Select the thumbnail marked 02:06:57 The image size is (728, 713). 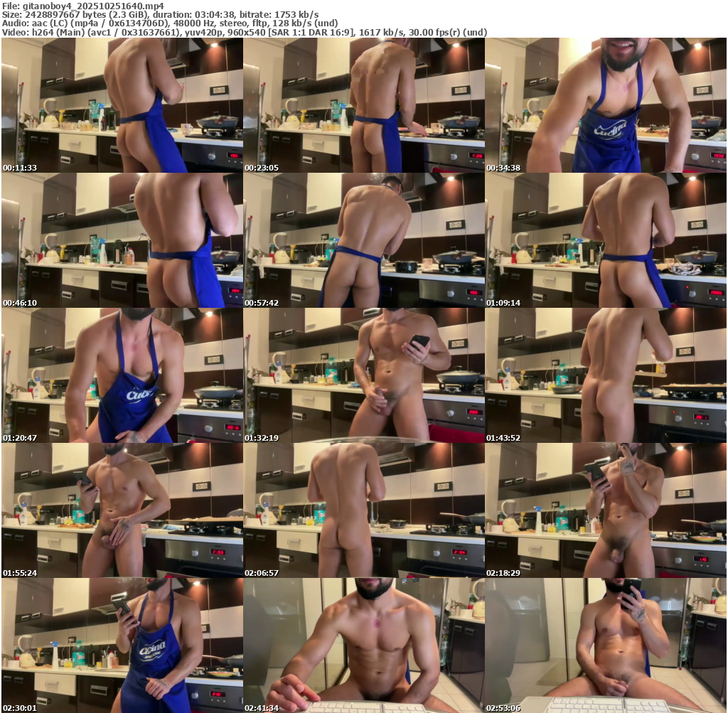tap(364, 510)
